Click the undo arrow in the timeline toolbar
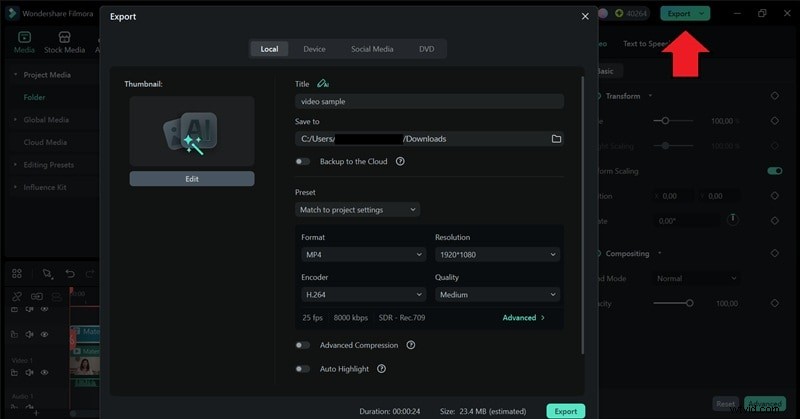 [70, 273]
